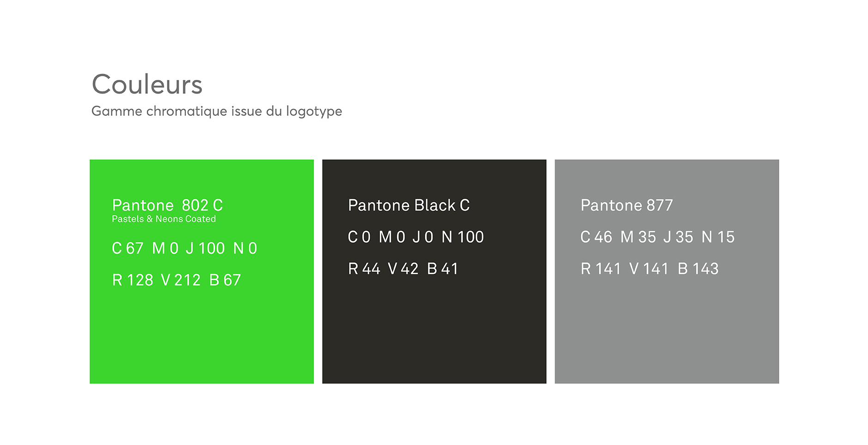Screen dimensions: 868x445
Task: Select the "V 212" value on green swatch
Action: (x=181, y=280)
